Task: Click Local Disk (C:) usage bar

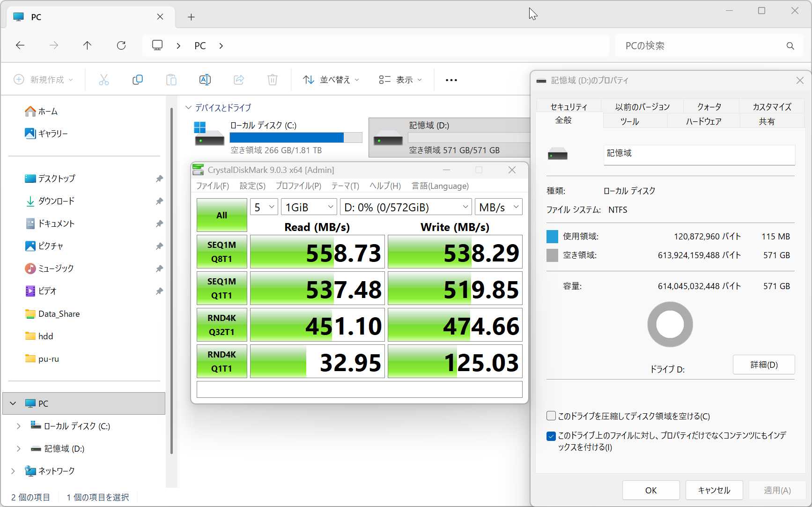Action: coord(296,137)
